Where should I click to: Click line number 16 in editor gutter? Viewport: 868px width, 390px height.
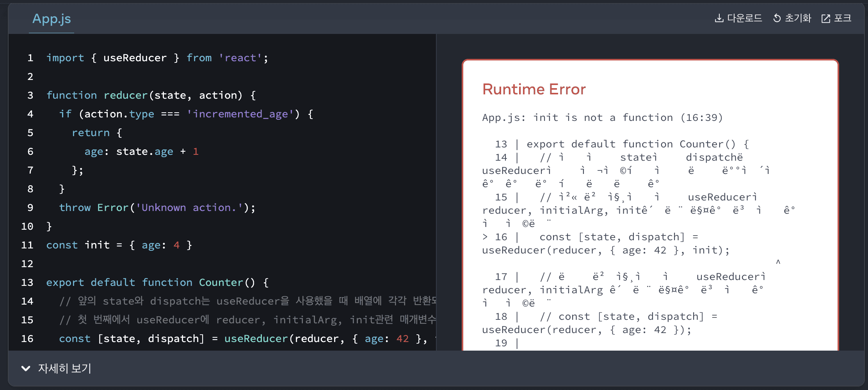27,339
